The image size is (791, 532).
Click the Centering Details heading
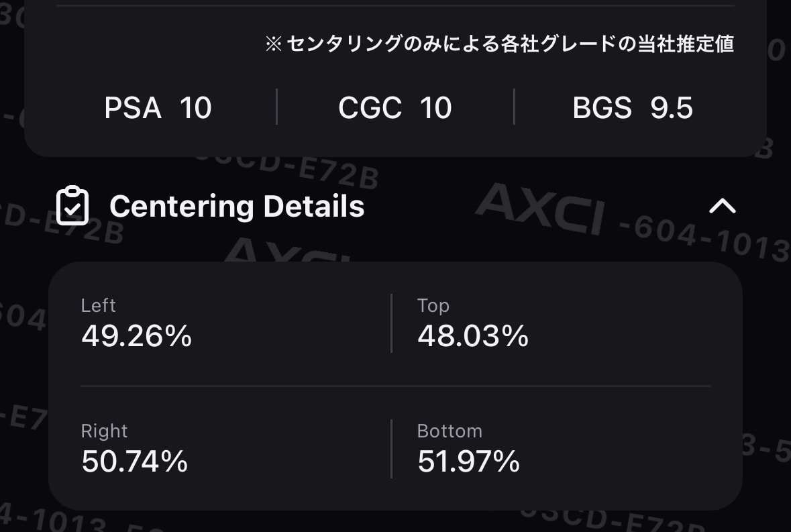pos(237,206)
